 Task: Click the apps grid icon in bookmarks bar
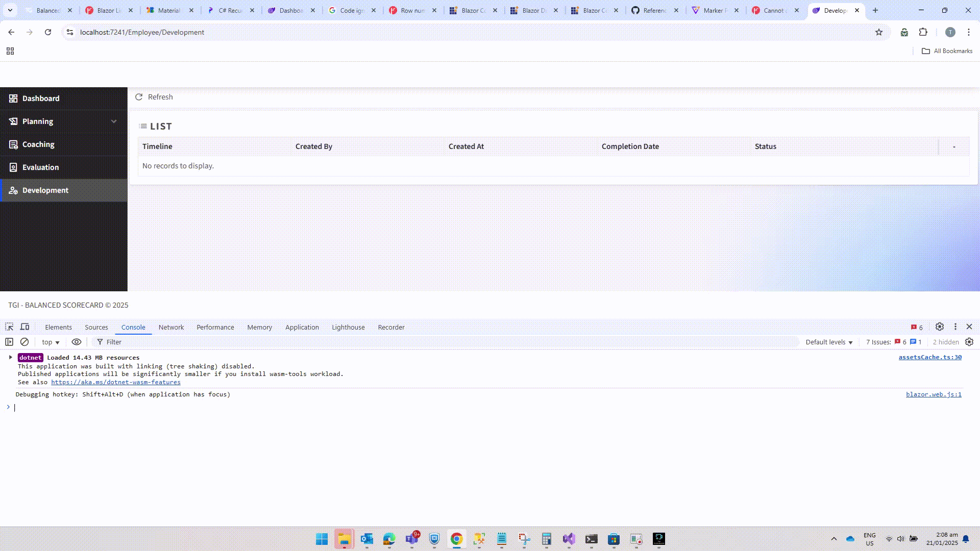tap(10, 51)
